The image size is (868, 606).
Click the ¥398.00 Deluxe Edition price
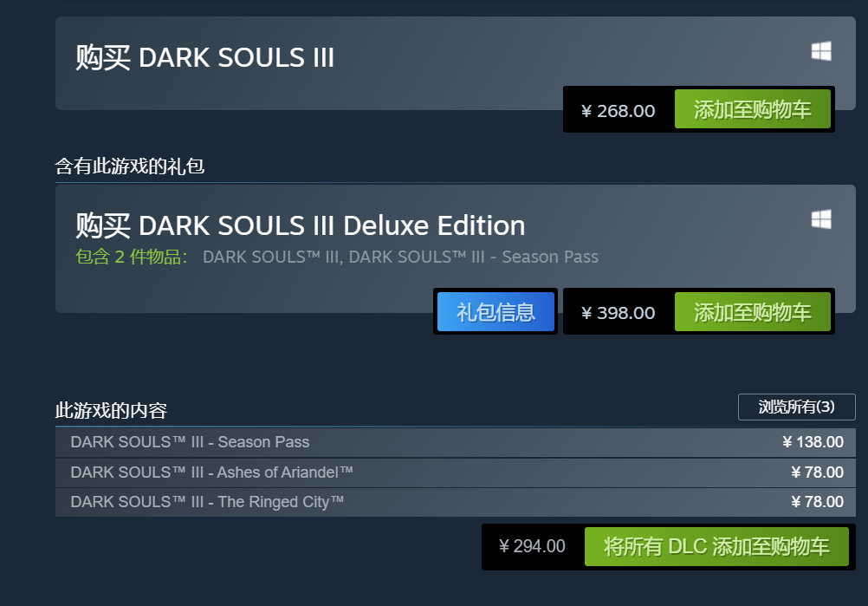pos(618,313)
